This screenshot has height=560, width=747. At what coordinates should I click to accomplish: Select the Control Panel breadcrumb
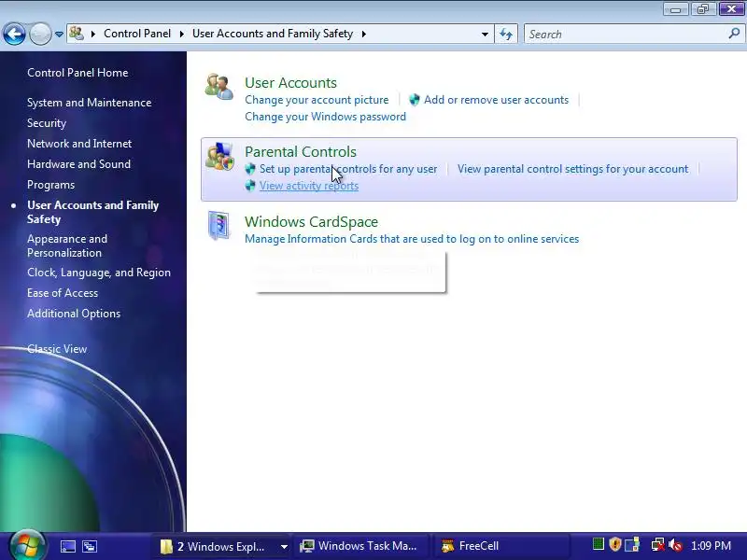pyautogui.click(x=137, y=34)
